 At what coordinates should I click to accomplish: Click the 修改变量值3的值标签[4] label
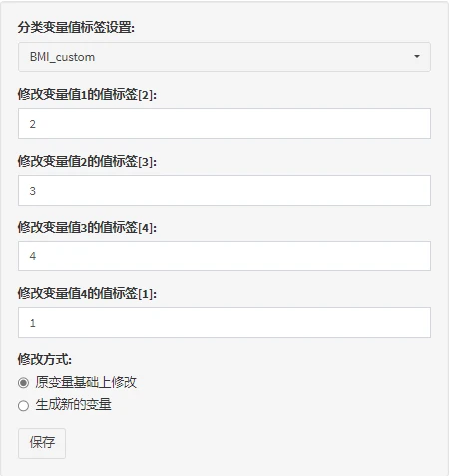[x=87, y=228]
